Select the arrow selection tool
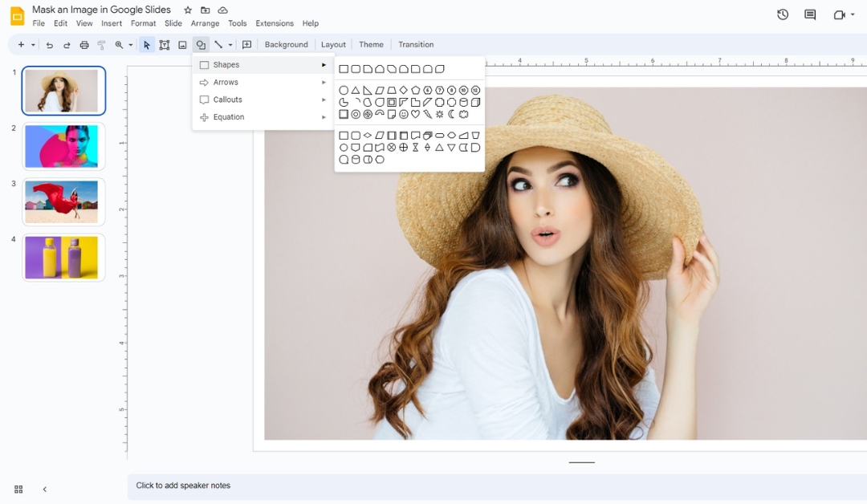 click(147, 44)
